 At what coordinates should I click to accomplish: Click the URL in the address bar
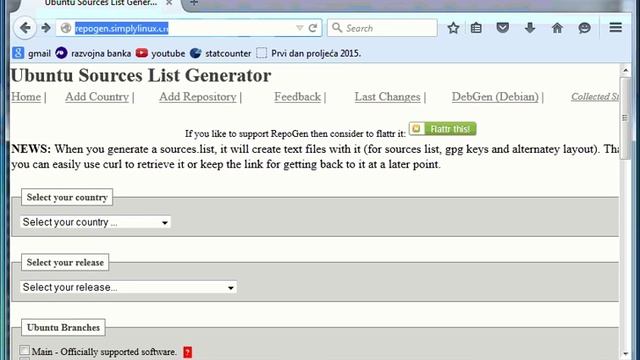click(122, 28)
